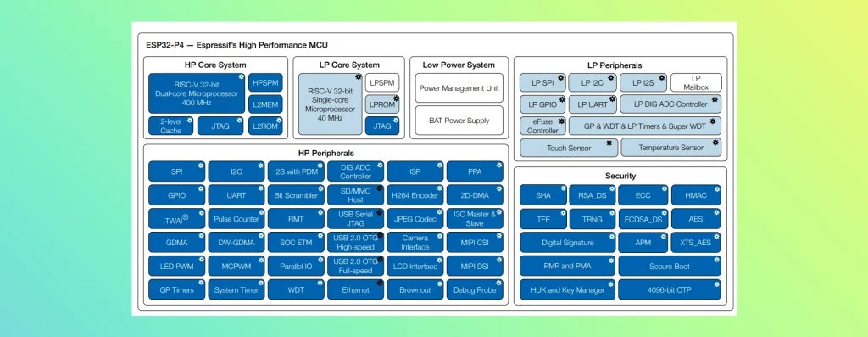868x337 pixels.
Task: Click the UART block in HP Peripherals
Action: click(x=236, y=195)
